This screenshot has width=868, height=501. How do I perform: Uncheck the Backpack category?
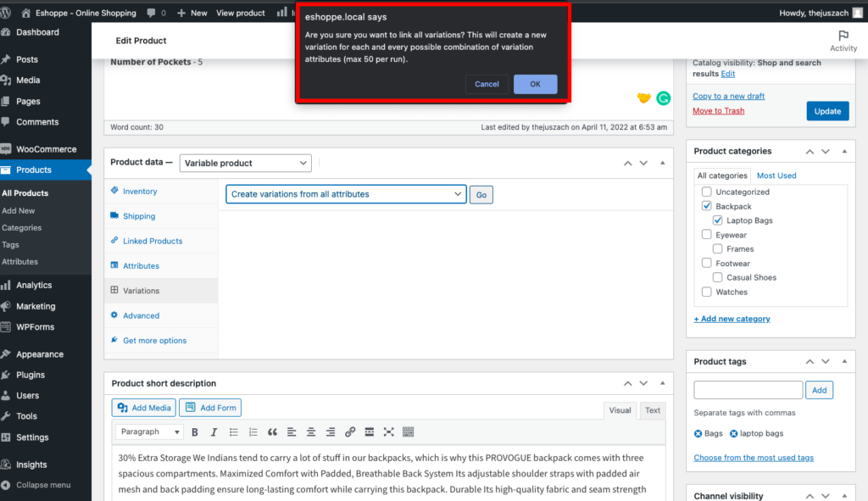pyautogui.click(x=706, y=206)
